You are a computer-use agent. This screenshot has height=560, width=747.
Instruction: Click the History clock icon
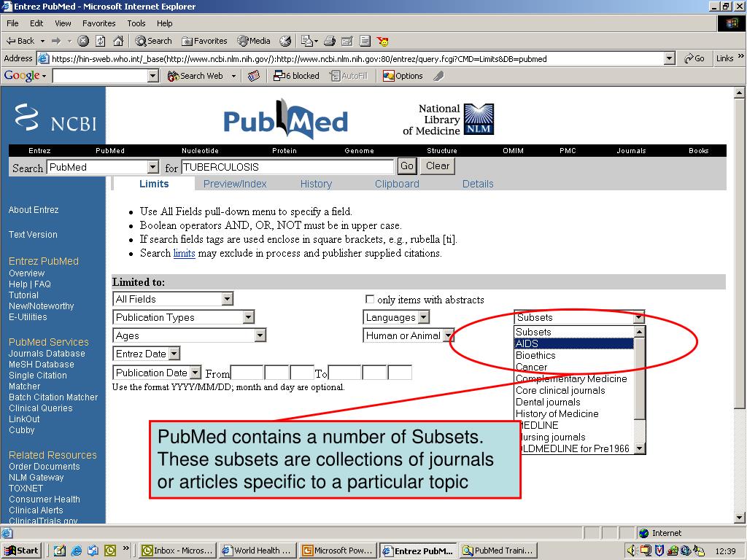tap(285, 41)
